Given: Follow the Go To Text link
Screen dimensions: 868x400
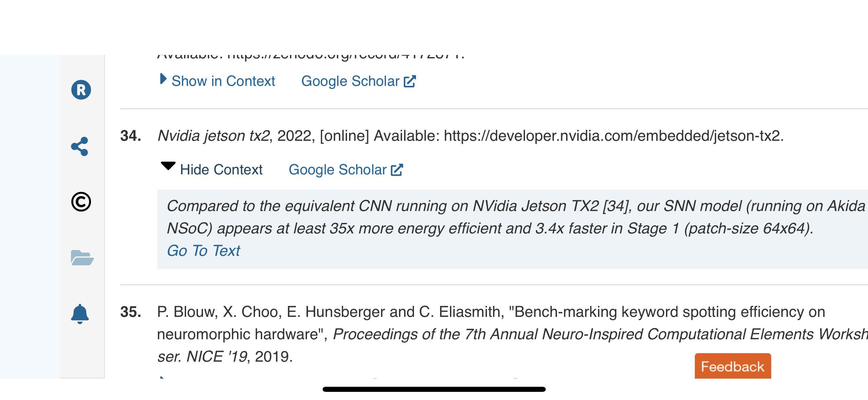Looking at the screenshot, I should pos(203,251).
